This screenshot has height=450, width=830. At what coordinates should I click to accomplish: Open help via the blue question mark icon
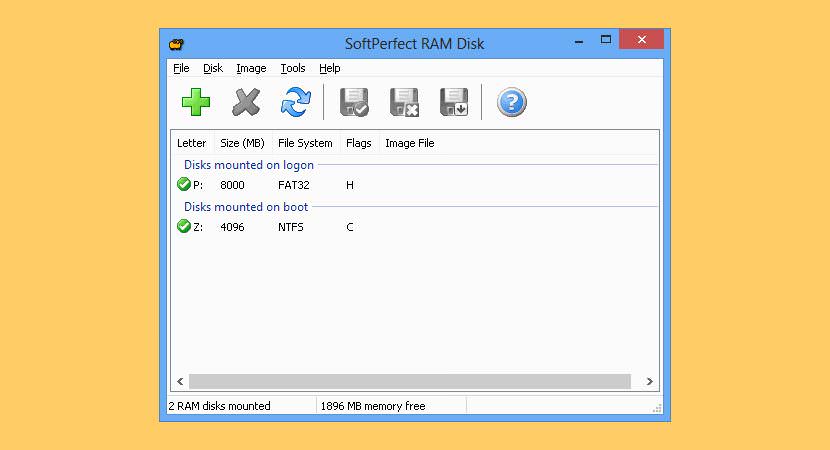coord(511,102)
